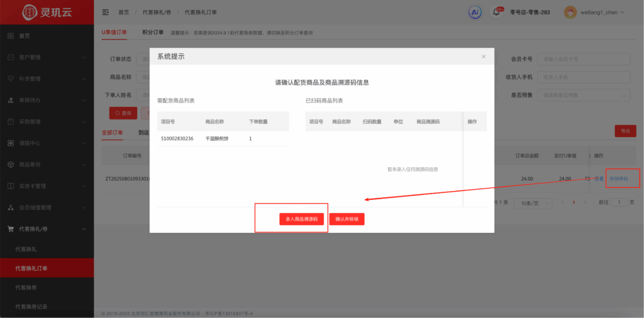Click the 会员卡号 input field
The image size is (644, 318).
pyautogui.click(x=585, y=59)
